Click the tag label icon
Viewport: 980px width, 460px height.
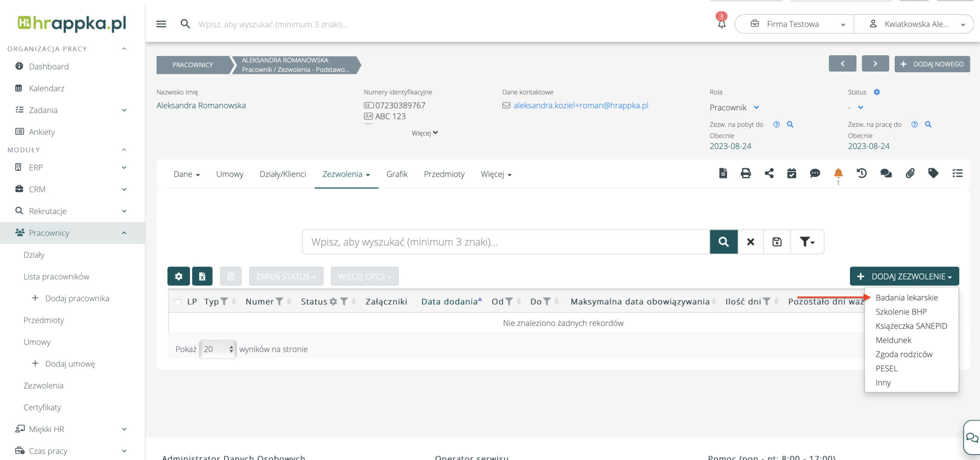click(x=933, y=174)
